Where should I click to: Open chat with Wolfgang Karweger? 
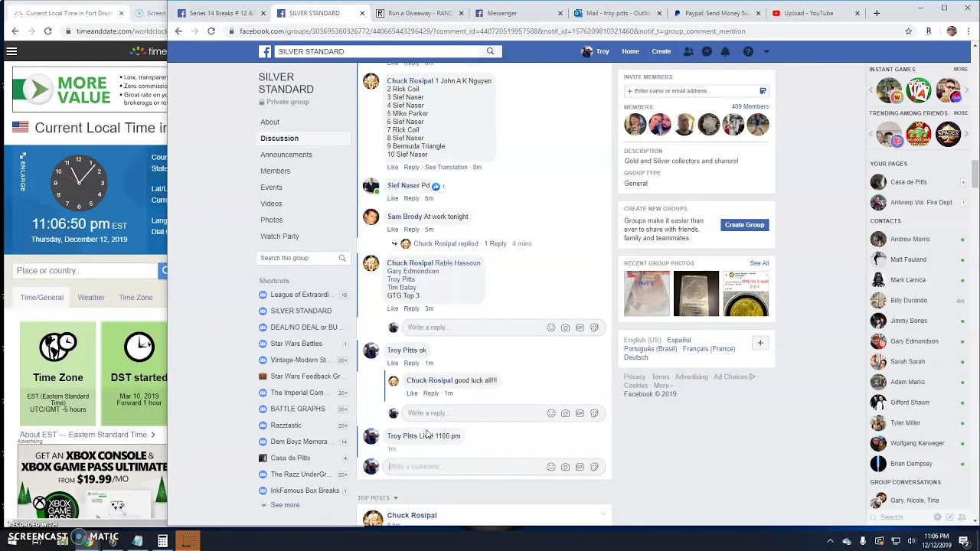[x=917, y=443]
